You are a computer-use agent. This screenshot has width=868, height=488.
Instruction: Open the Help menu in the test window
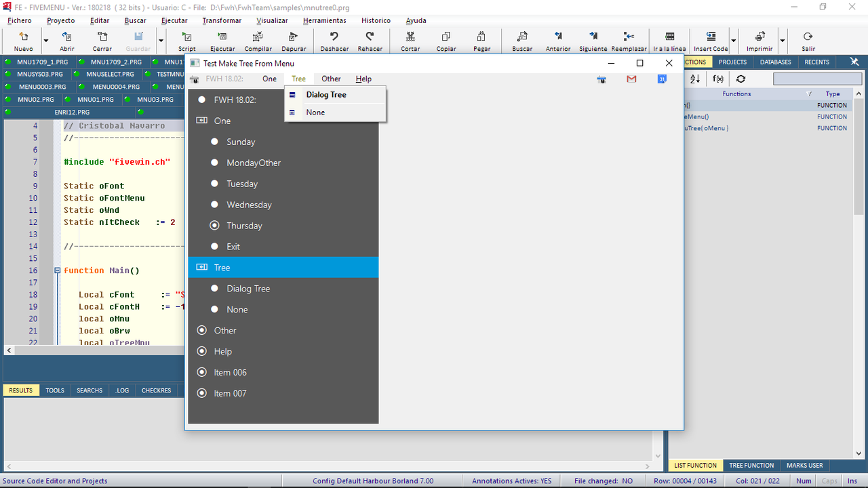tap(363, 79)
